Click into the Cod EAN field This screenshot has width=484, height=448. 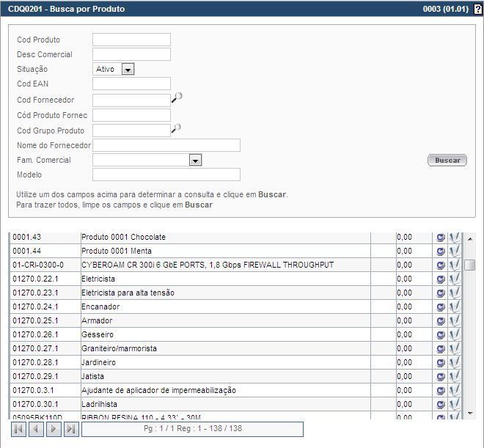pos(131,84)
